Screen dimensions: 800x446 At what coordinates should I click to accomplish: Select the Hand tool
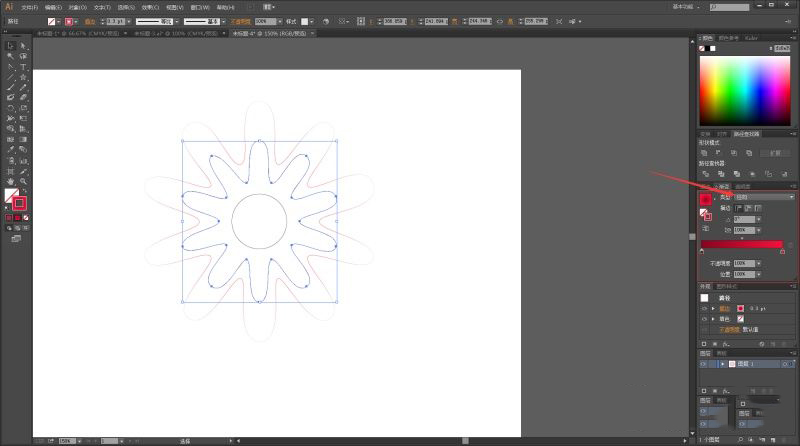[x=10, y=181]
